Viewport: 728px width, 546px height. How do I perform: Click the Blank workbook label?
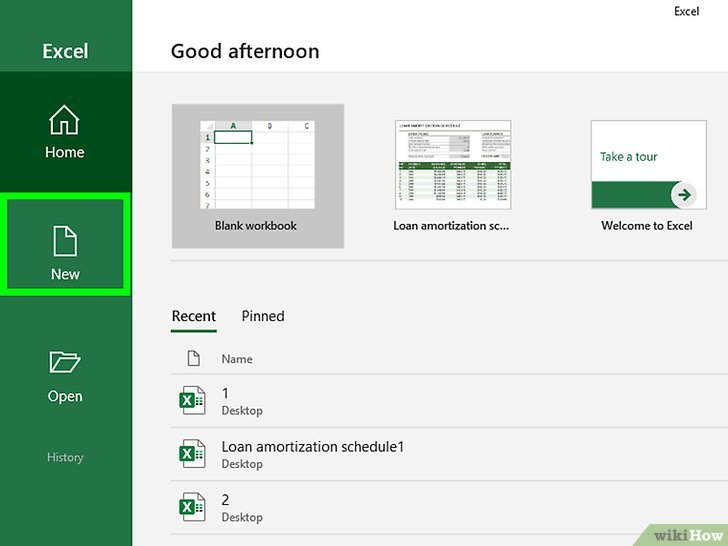[x=256, y=226]
